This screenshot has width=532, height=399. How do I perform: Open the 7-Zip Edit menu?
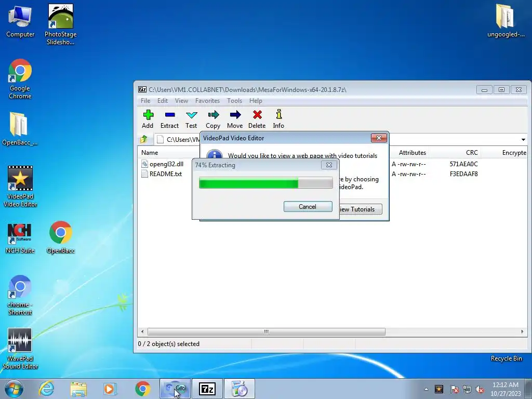163,101
